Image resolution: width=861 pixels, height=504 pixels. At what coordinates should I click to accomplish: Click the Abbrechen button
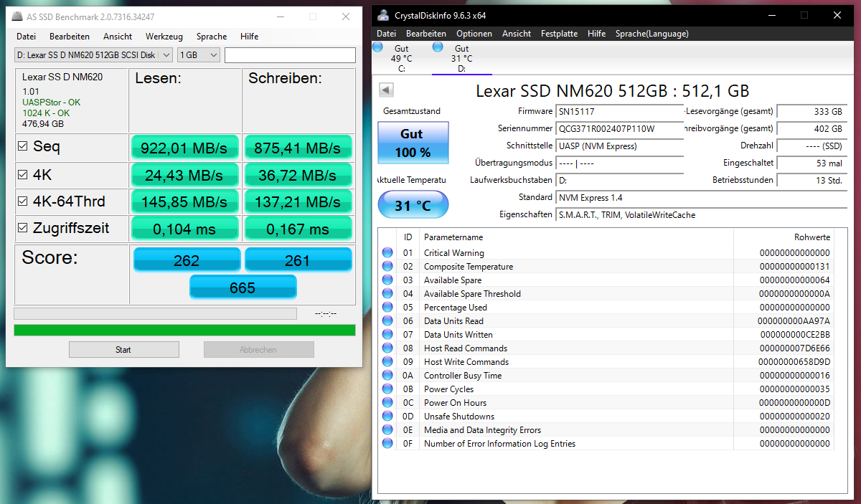258,350
